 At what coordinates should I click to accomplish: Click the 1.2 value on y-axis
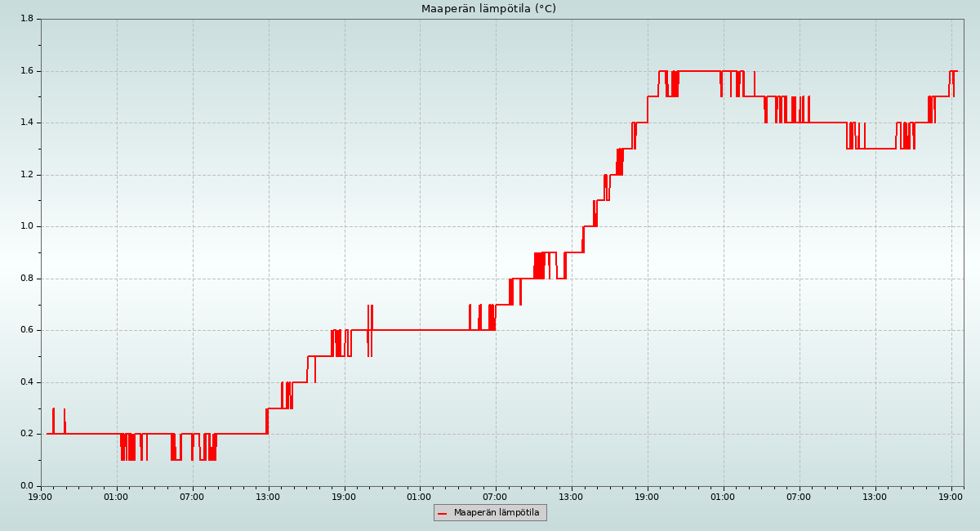pos(26,175)
